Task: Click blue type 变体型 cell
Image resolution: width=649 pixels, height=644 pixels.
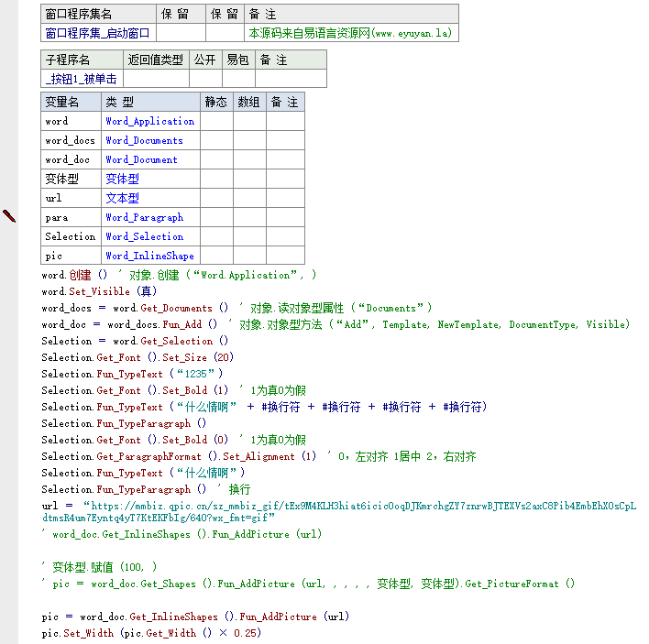Action: [x=150, y=179]
